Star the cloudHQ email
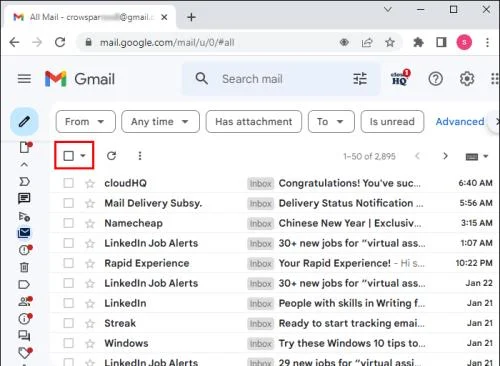The image size is (500, 366). pos(90,183)
